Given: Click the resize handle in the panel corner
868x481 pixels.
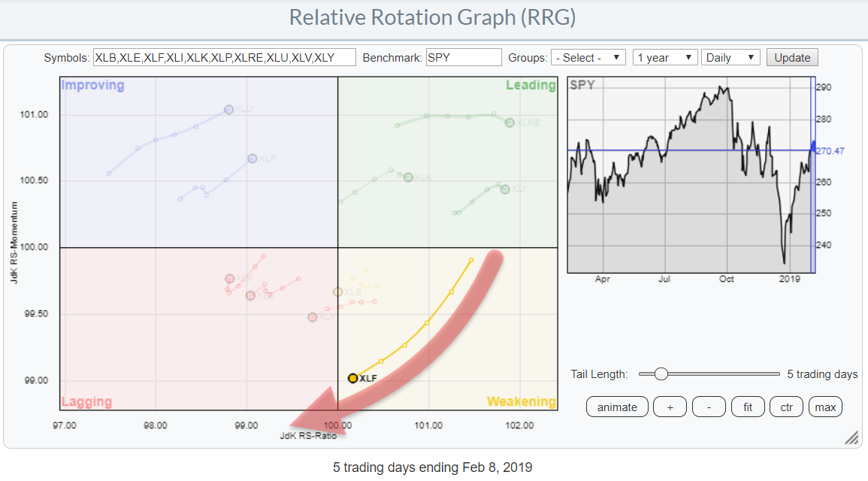Looking at the screenshot, I should 851,437.
